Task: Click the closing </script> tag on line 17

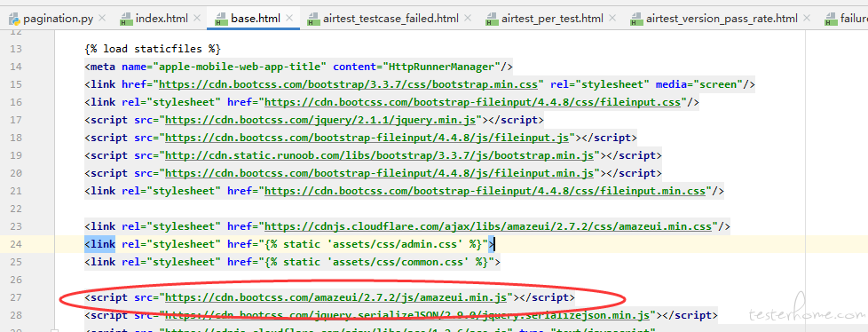Action: point(517,120)
